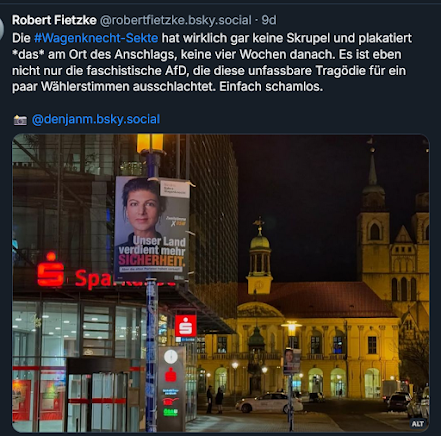Click the @robertfietzke.bsky.social handle
Screen dimensions: 441x436
pyautogui.click(x=176, y=20)
